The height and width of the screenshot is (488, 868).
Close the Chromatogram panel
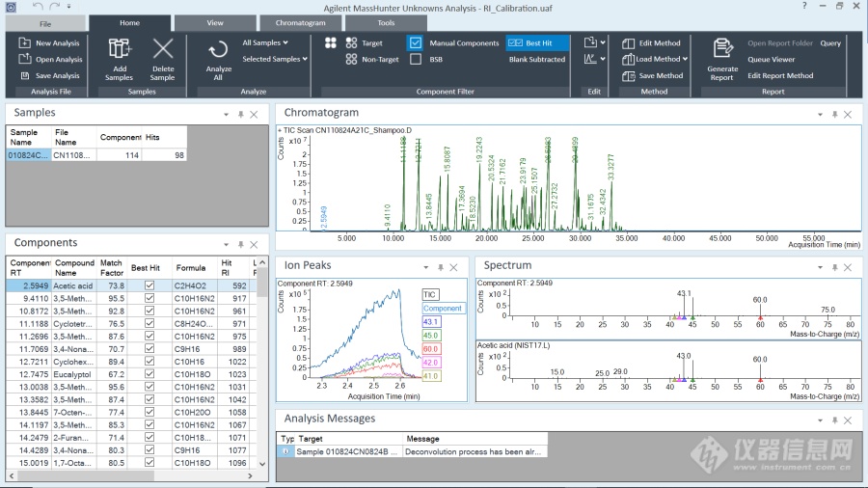click(848, 115)
